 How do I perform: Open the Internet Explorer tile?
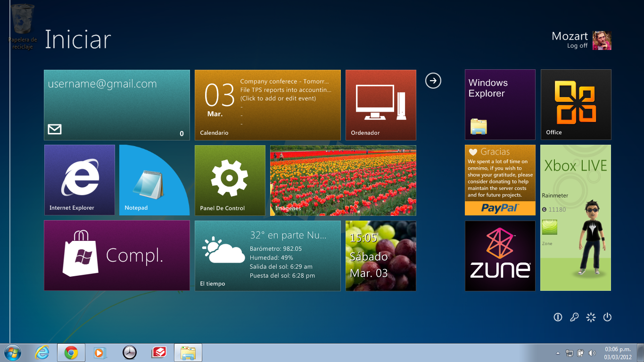pos(79,180)
